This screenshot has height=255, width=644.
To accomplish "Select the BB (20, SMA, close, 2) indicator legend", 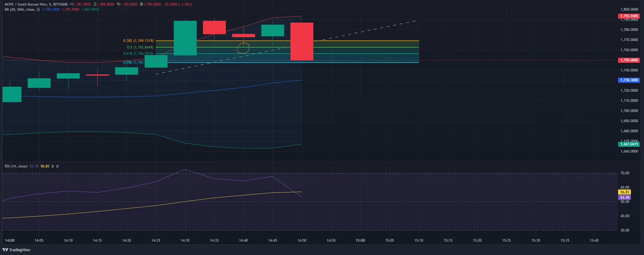I will pos(22,9).
